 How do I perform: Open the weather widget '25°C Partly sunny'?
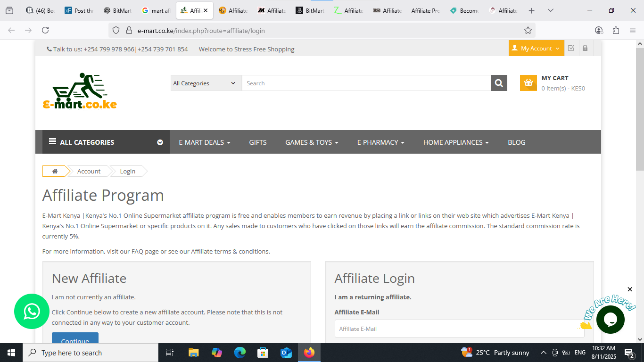coord(495,353)
